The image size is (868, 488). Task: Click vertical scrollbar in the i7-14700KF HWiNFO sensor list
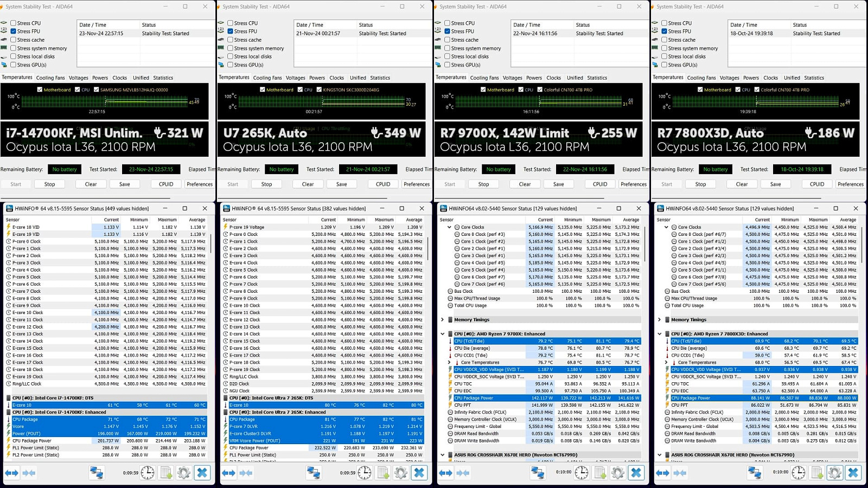(210, 244)
